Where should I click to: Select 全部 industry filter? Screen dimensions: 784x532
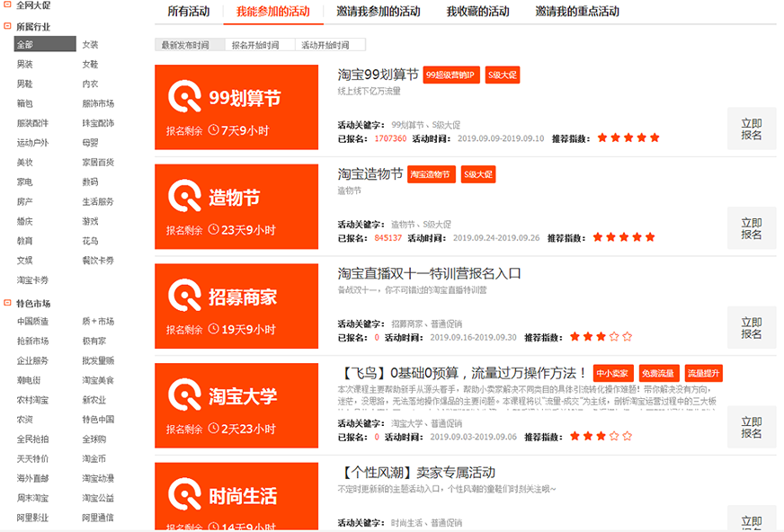coord(45,44)
